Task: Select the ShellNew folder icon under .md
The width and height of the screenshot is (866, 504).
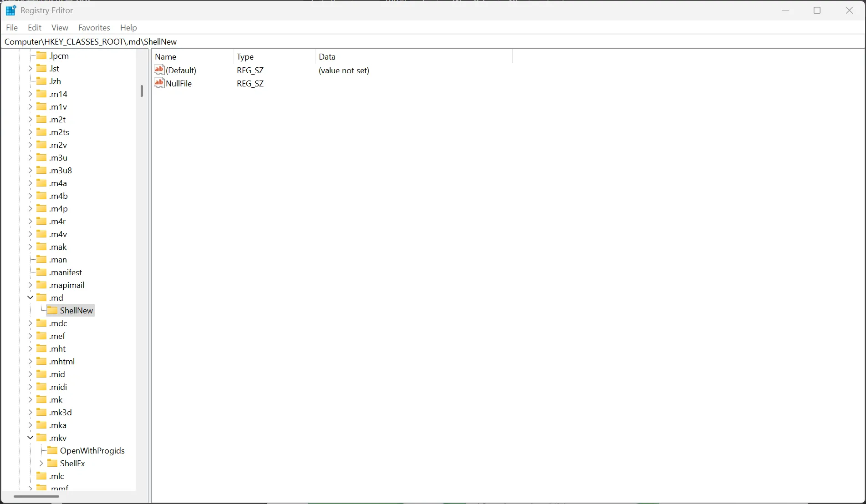Action: click(x=53, y=310)
